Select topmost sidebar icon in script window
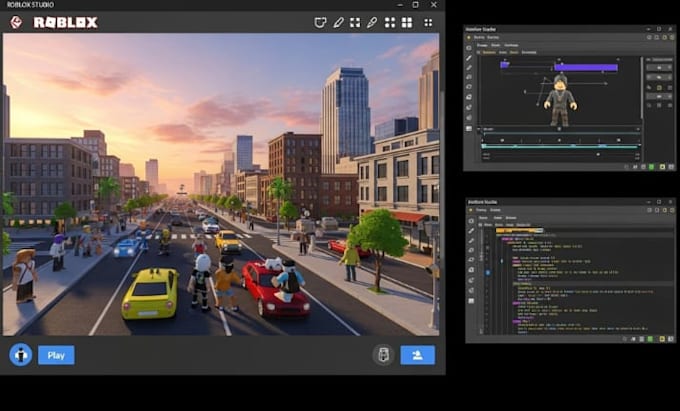The height and width of the screenshot is (411, 680). pos(471,221)
